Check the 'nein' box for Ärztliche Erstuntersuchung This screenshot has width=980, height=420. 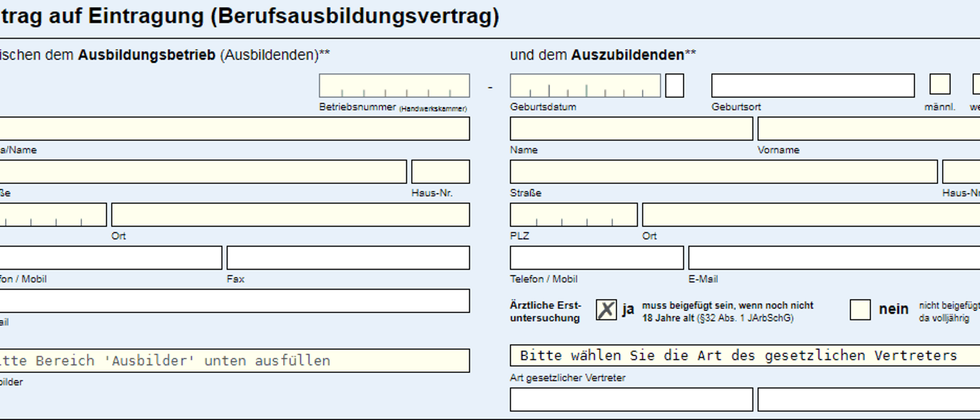click(860, 310)
